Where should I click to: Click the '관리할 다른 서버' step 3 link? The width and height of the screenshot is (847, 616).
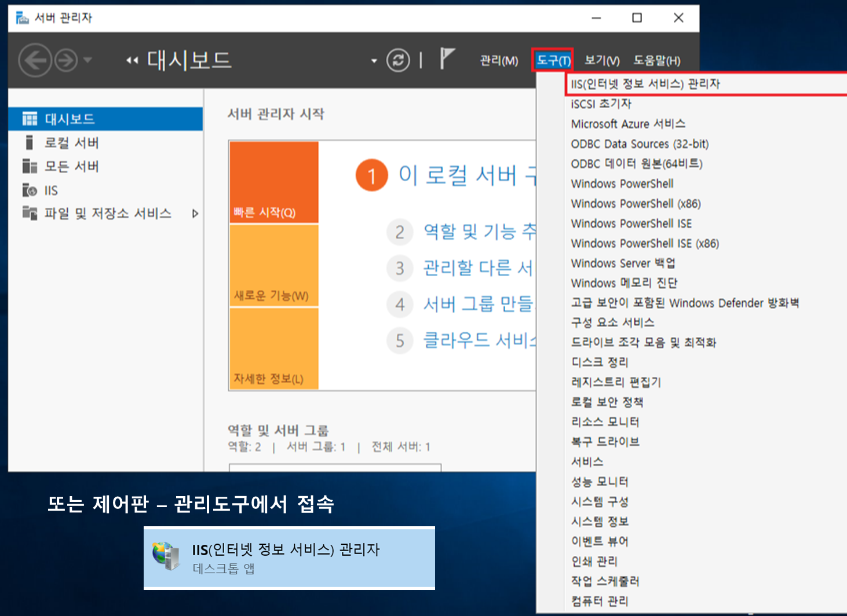tap(477, 268)
